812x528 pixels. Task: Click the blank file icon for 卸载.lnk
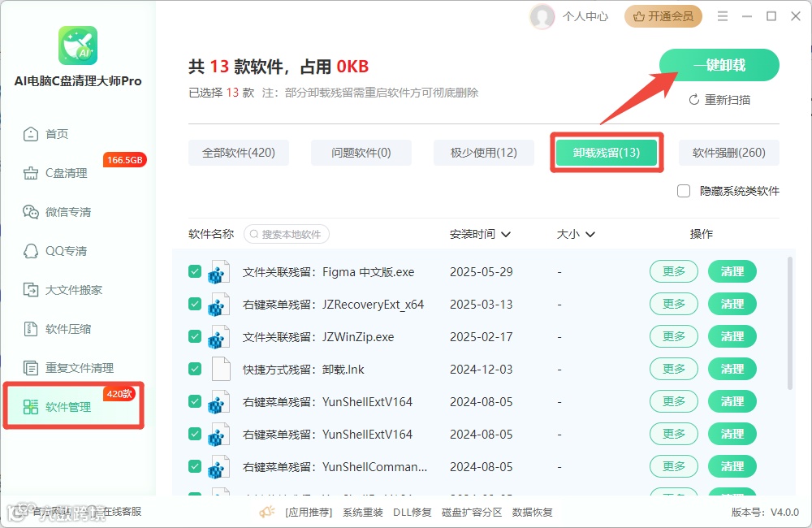(221, 370)
